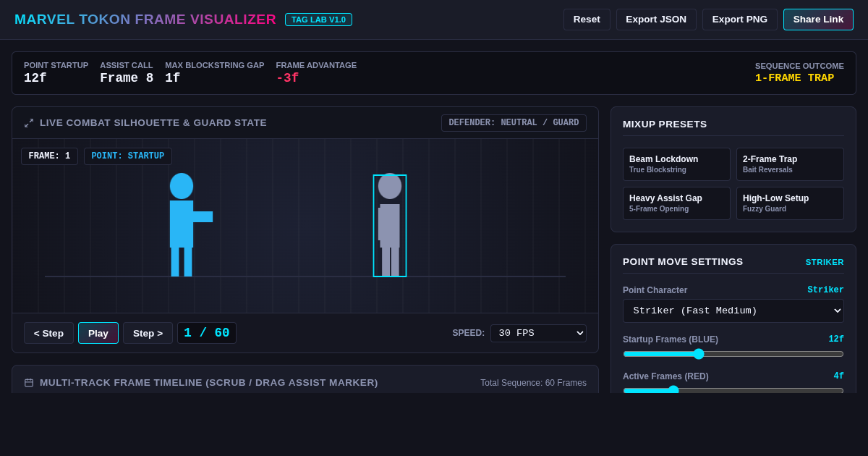Export the sequence as JSON

coord(656,20)
